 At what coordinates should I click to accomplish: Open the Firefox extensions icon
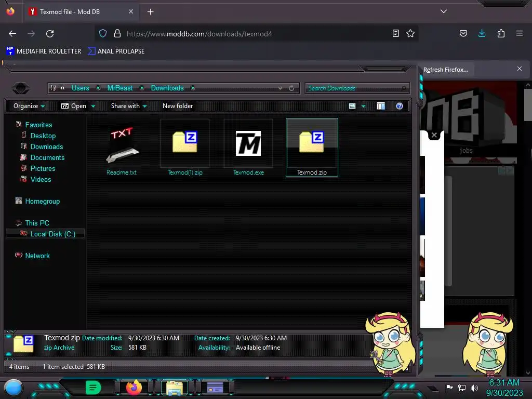[x=501, y=33]
